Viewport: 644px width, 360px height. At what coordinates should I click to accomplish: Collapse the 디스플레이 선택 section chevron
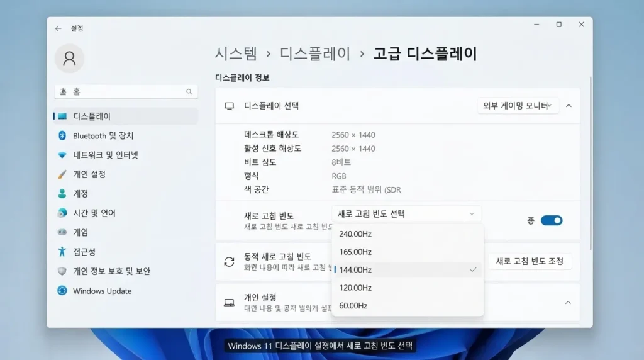569,106
